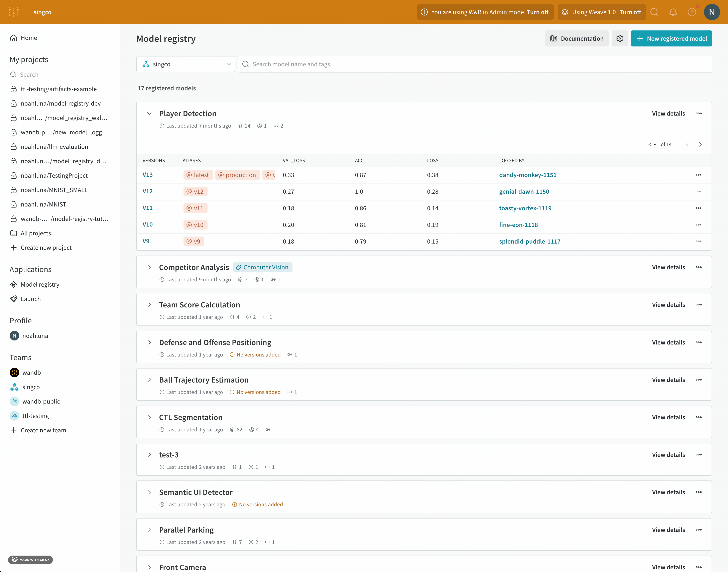This screenshot has height=572, width=728.
Task: Open the notifications bell
Action: point(673,12)
